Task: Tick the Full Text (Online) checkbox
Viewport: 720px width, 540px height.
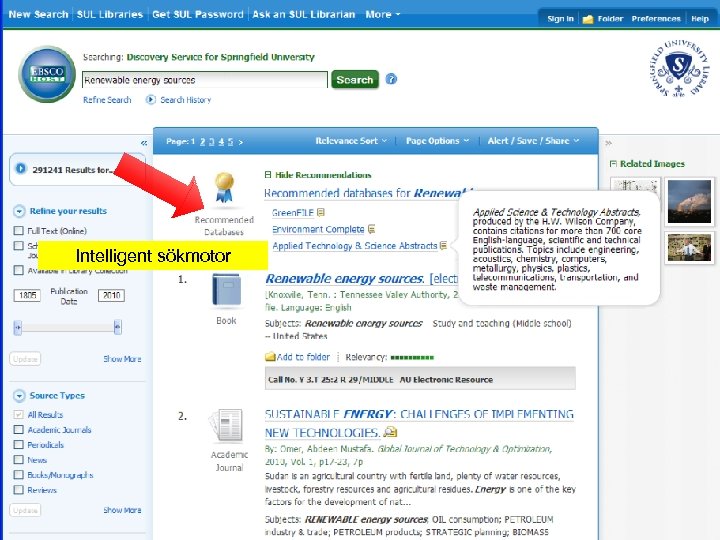Action: (18, 231)
